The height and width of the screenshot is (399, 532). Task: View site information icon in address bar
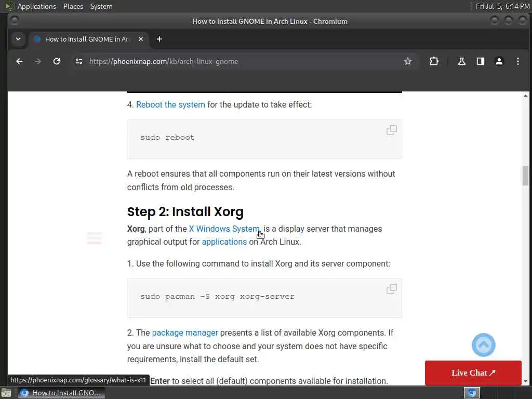point(79,61)
